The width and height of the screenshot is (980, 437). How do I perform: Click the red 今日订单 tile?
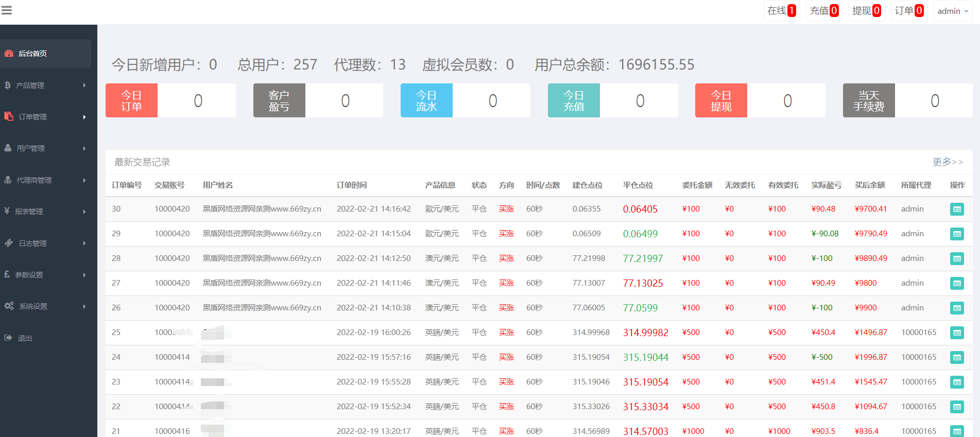(131, 100)
